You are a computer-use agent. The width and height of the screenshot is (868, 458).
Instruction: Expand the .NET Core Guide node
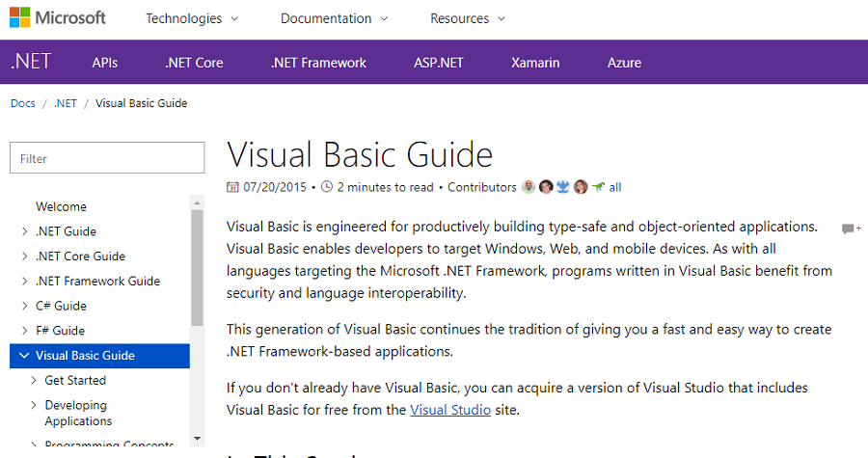(x=24, y=256)
